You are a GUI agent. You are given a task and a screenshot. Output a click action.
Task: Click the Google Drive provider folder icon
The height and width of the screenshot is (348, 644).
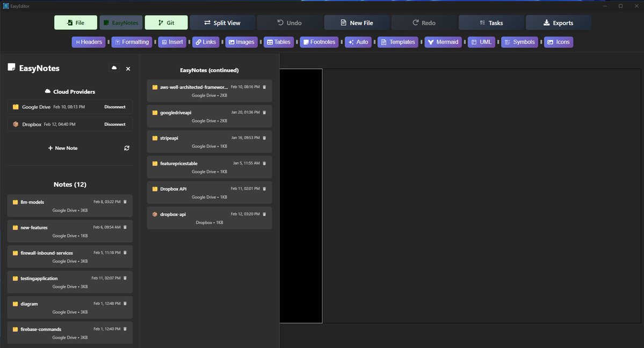click(x=16, y=107)
